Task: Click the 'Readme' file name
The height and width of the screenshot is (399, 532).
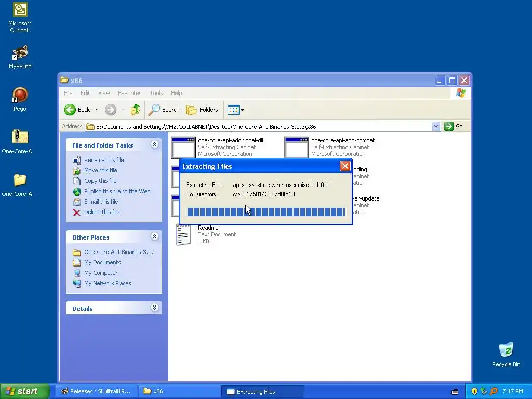Action: click(x=208, y=228)
